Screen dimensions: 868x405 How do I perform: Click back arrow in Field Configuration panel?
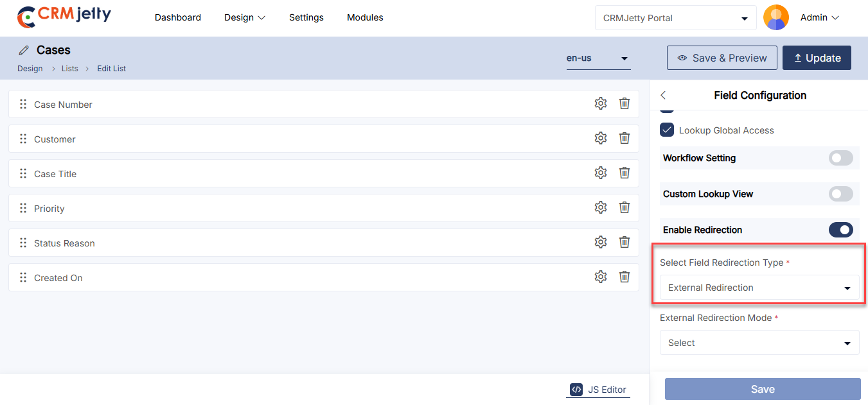tap(664, 96)
